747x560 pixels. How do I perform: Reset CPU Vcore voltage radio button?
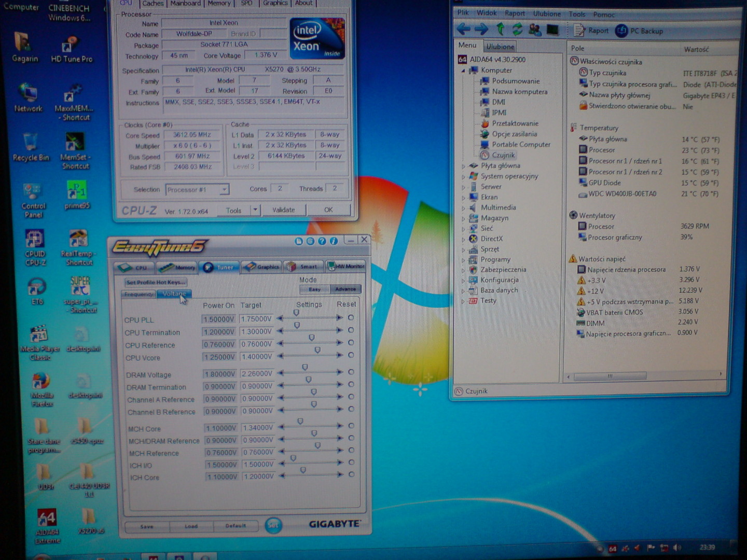(x=351, y=355)
